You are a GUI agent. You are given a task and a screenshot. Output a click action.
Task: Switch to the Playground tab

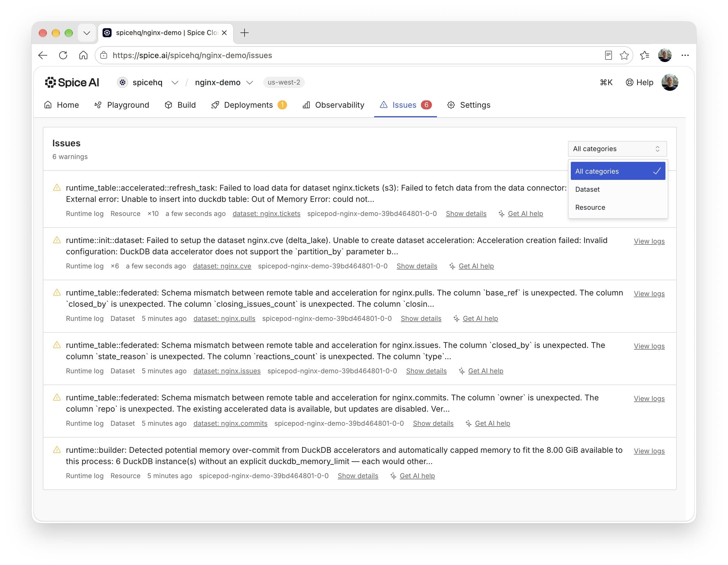pyautogui.click(x=122, y=105)
